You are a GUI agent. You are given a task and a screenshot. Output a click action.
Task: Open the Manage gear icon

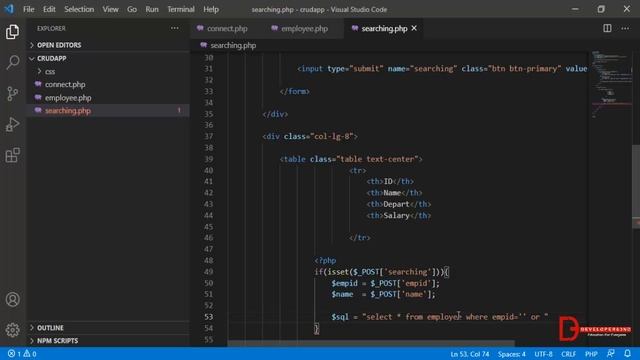[x=13, y=330]
